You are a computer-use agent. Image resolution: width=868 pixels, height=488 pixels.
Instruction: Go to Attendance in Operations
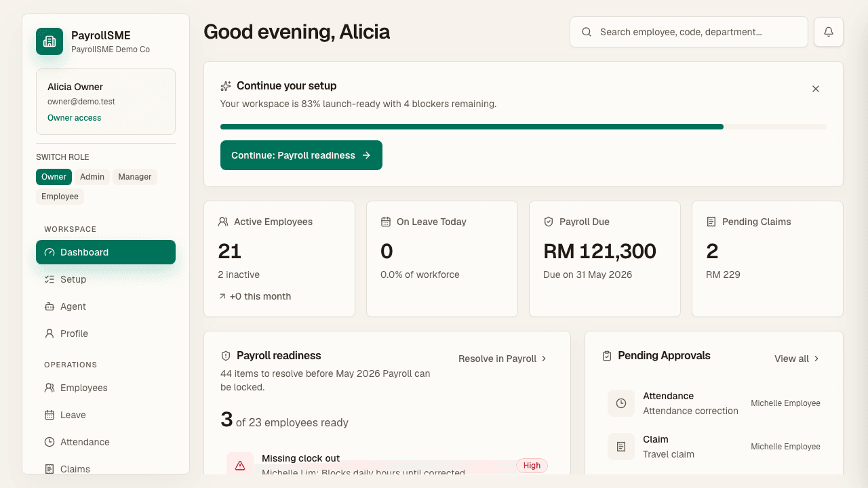pyautogui.click(x=106, y=442)
